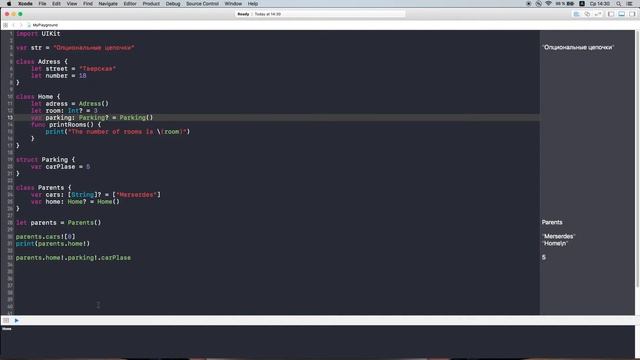This screenshot has width=640, height=360.
Task: Toggle the utilities inspector panel
Action: (632, 14)
